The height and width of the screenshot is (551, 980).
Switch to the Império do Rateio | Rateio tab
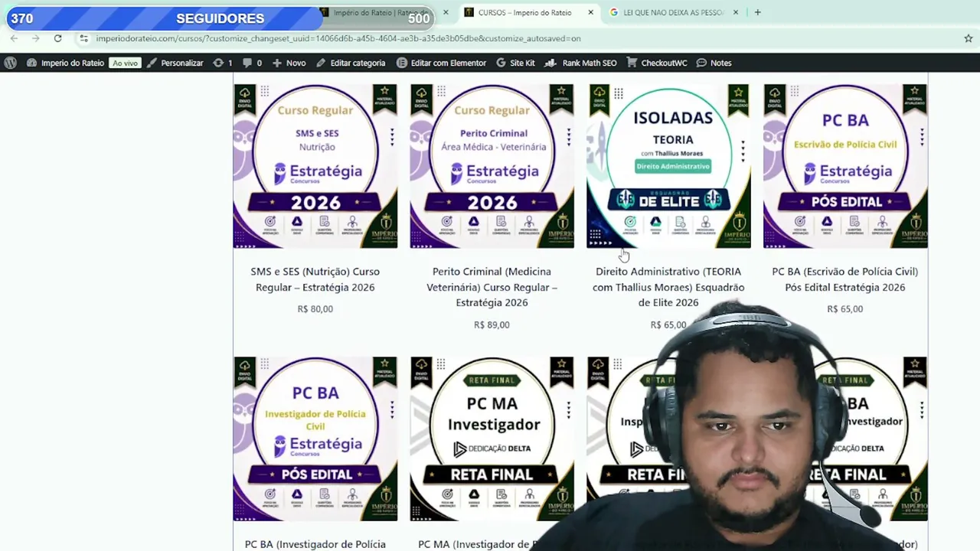[x=383, y=12]
